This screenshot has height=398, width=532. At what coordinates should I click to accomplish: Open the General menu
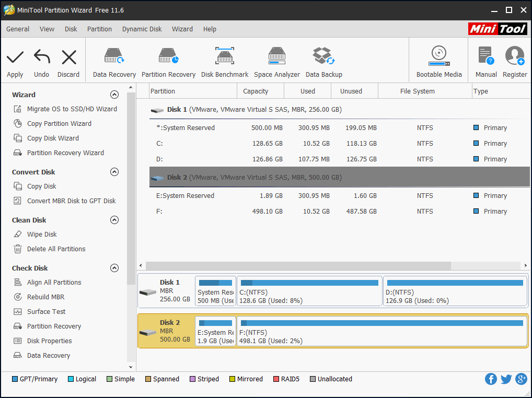pyautogui.click(x=18, y=29)
